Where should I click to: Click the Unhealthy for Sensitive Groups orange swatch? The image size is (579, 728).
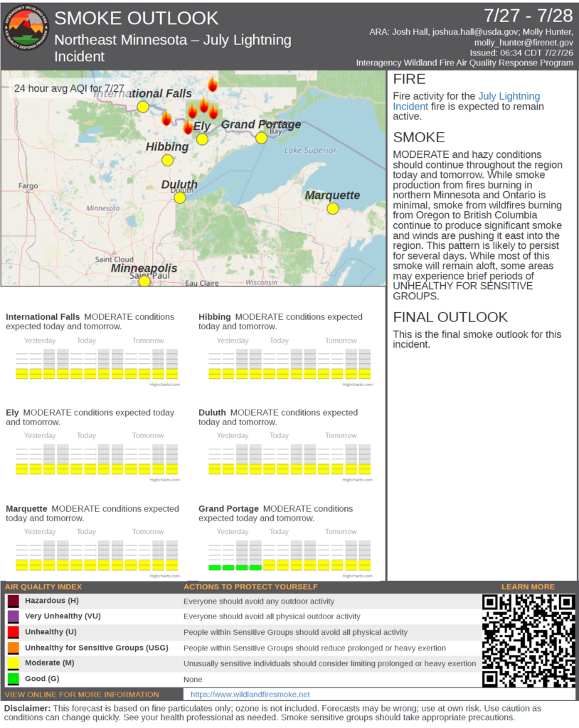click(14, 648)
